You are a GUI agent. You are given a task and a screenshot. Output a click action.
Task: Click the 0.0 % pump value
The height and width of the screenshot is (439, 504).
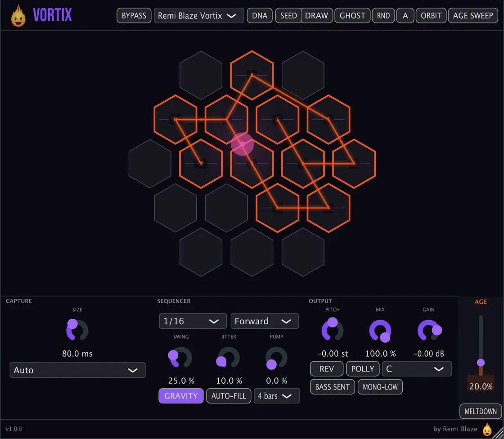pos(276,380)
